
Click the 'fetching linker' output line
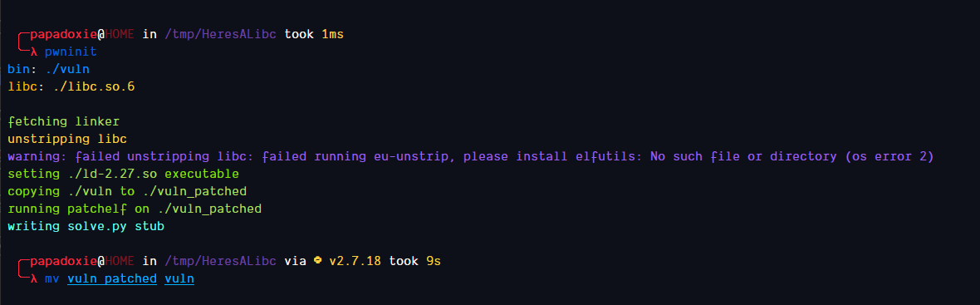63,121
